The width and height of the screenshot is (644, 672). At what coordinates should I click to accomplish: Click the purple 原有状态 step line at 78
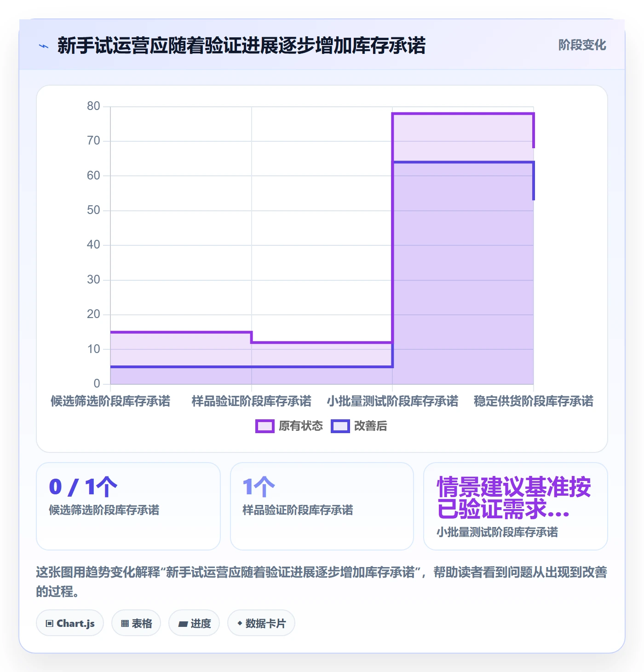pos(463,113)
